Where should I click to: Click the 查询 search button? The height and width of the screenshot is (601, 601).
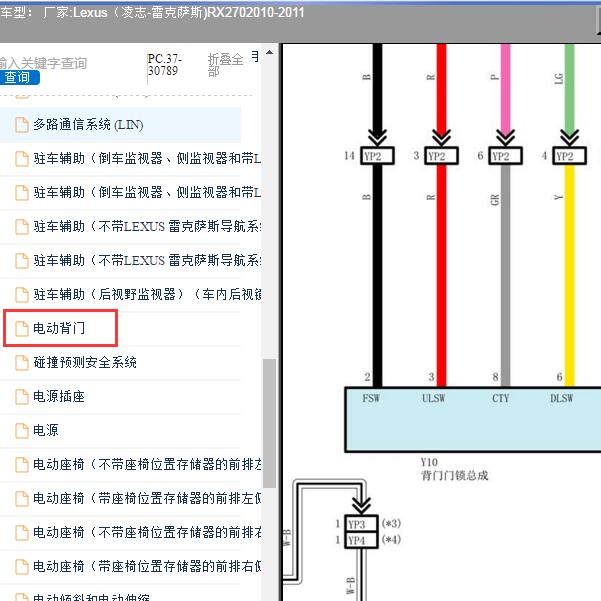point(19,78)
